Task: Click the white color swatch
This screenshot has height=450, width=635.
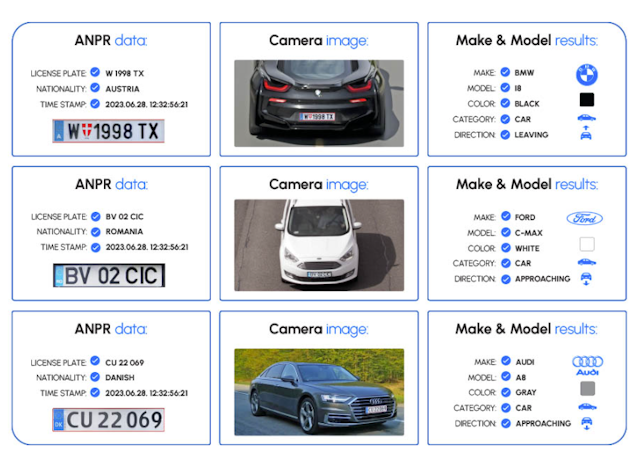Action: (x=587, y=244)
